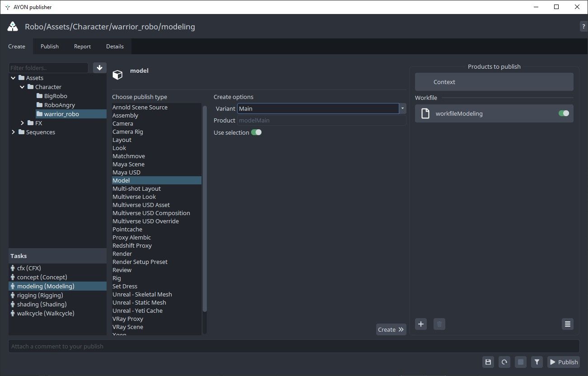The image size is (588, 376).
Task: Switch to the Publish tab
Action: [49, 46]
